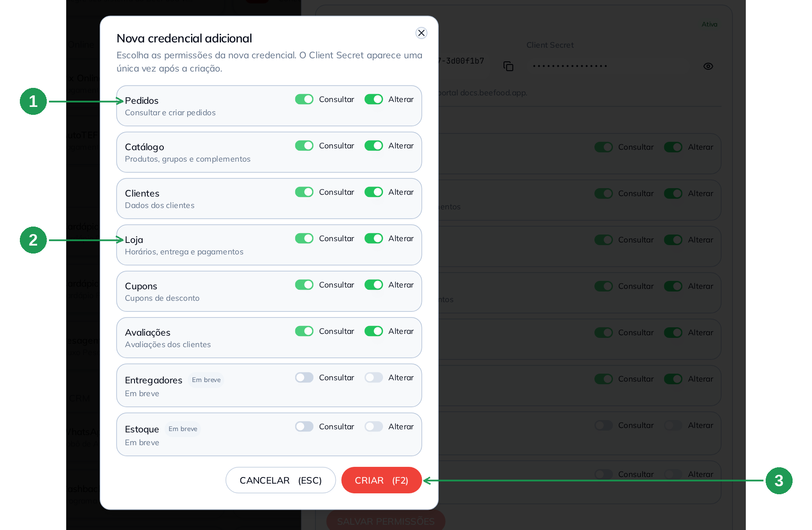This screenshot has width=812, height=530.
Task: Enable Alterar for Estoque
Action: 374,427
